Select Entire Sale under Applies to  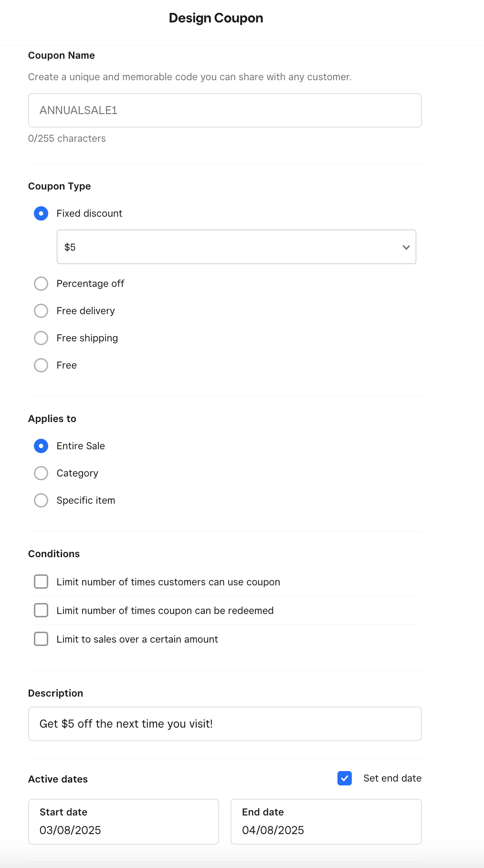pyautogui.click(x=41, y=446)
